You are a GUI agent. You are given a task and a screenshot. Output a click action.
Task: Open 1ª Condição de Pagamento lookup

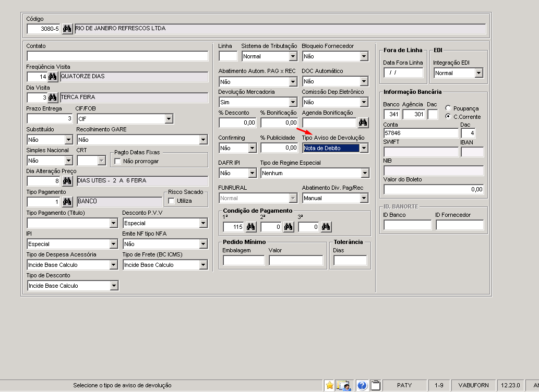coord(251,227)
